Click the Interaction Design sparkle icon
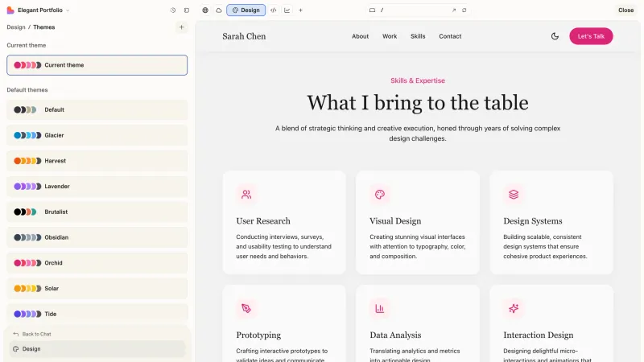 coord(514,308)
